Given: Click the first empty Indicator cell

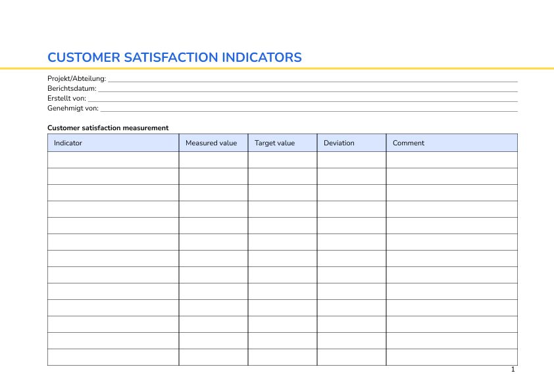Looking at the screenshot, I should click(113, 159).
